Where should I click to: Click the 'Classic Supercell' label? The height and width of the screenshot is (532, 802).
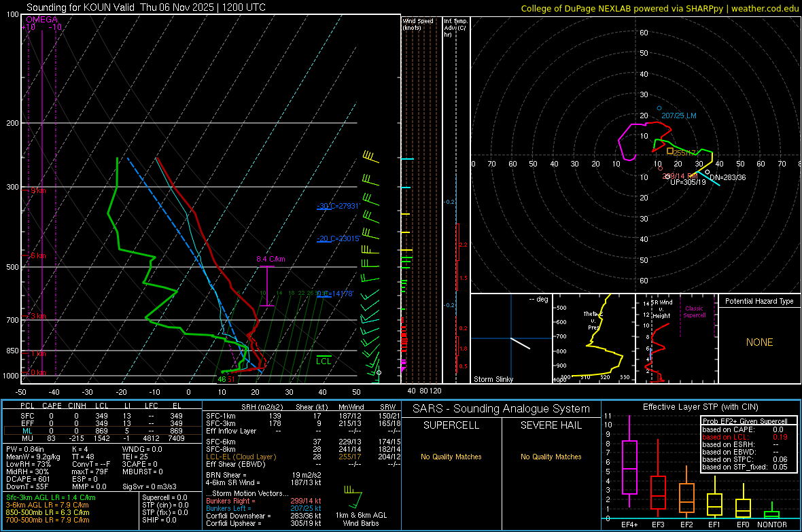694,312
